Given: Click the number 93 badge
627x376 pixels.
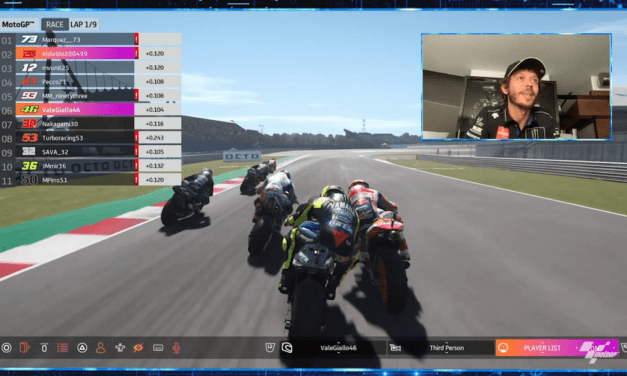Looking at the screenshot, I should point(29,96).
